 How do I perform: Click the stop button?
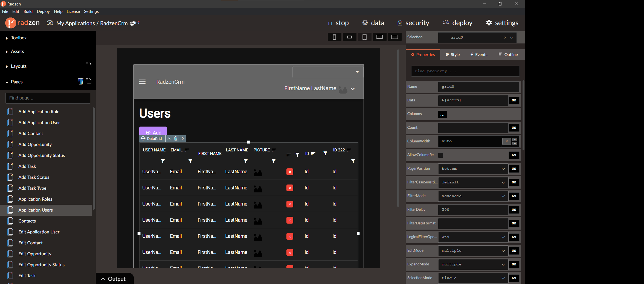(339, 23)
